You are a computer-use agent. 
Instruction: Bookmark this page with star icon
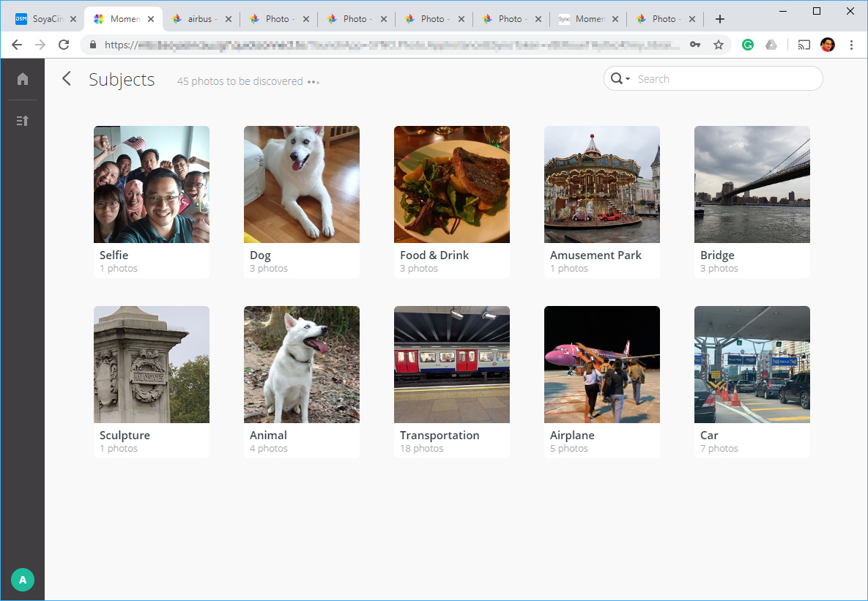point(719,45)
